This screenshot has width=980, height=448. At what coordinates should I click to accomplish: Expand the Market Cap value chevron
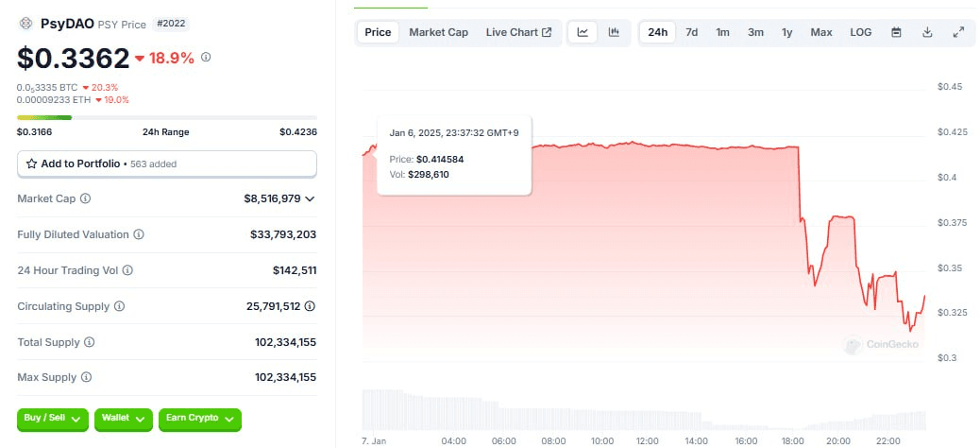(311, 198)
